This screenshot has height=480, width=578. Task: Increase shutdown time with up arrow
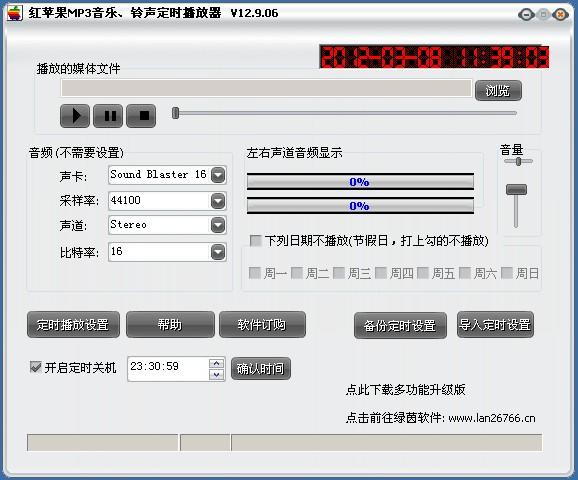click(x=216, y=364)
